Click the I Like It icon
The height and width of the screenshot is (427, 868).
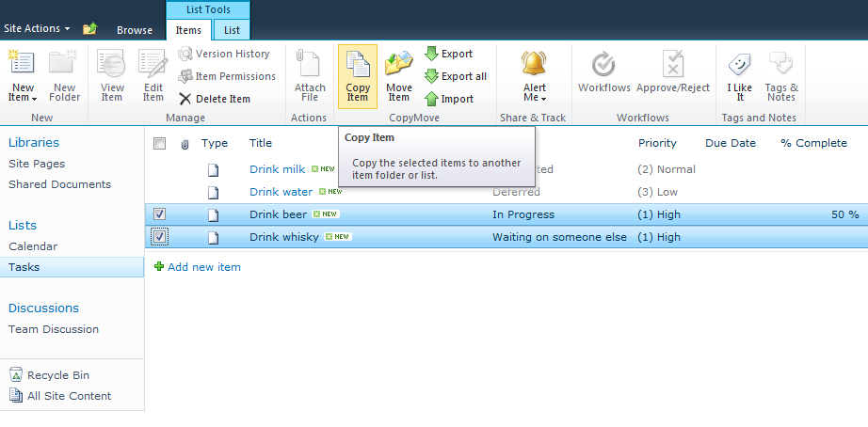point(740,65)
